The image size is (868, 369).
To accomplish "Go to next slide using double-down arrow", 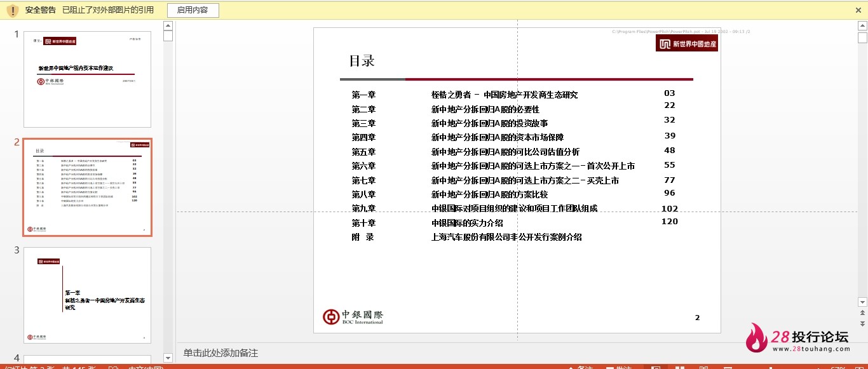I will pyautogui.click(x=862, y=323).
